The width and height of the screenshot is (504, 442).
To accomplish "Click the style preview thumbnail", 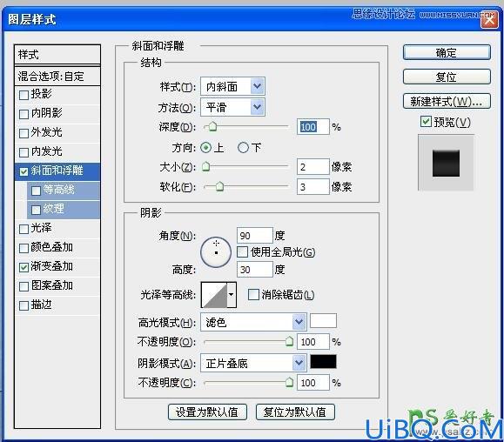I will click(x=446, y=163).
